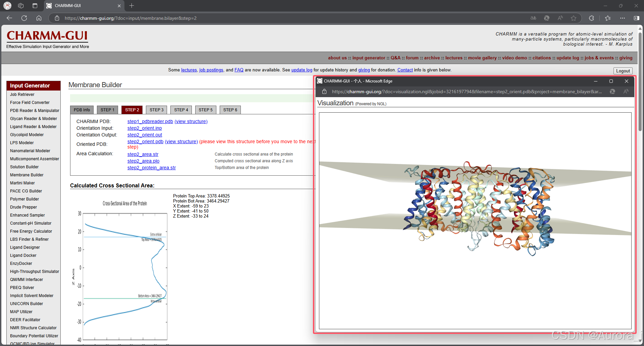Open 'forum' navigation item
Viewport: 644px width, 346px height.
412,58
